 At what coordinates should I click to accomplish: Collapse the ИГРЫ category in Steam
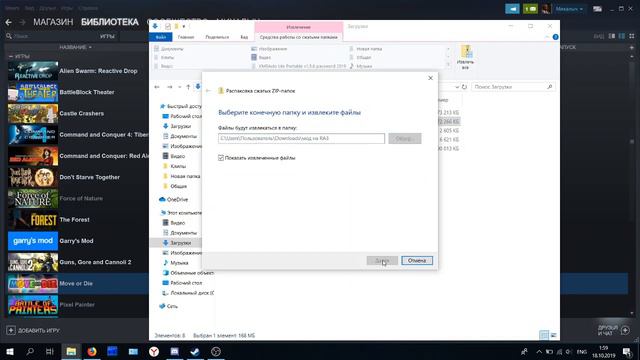click(11, 56)
